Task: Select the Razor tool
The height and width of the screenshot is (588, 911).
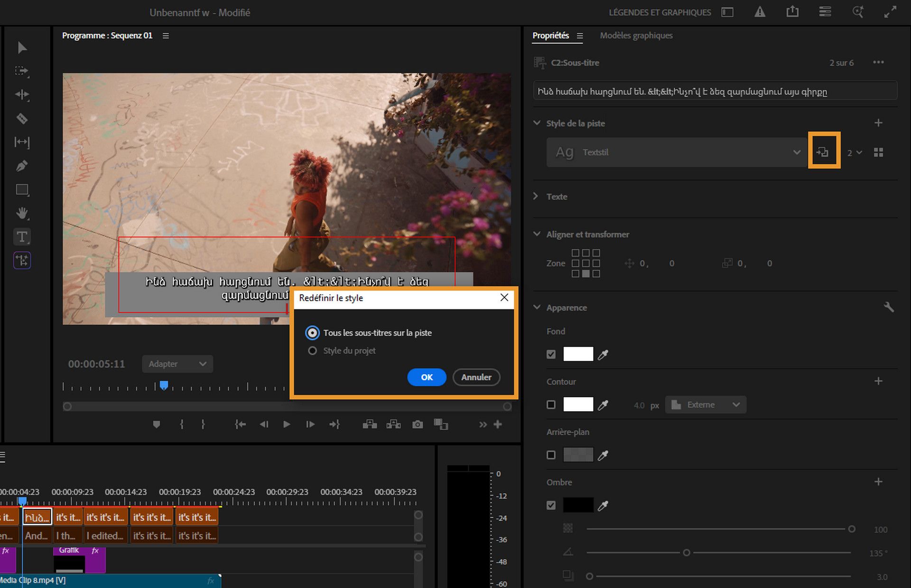Action: coord(22,119)
